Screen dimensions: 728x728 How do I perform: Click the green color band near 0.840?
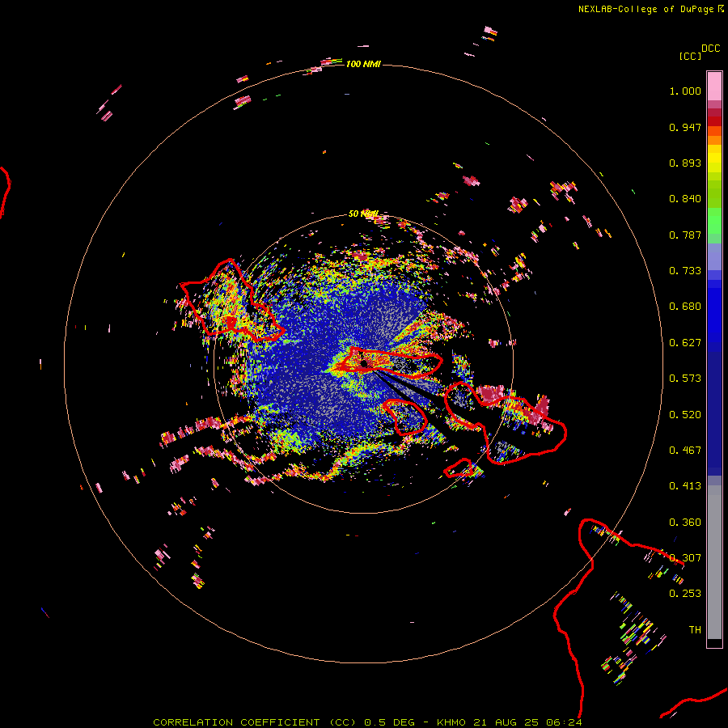[714, 194]
